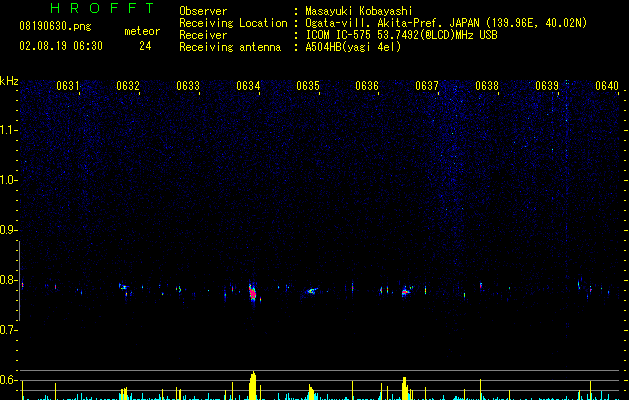This screenshot has width=629, height=400.
Task: Click the strong meteor echo near 0634
Action: (253, 293)
